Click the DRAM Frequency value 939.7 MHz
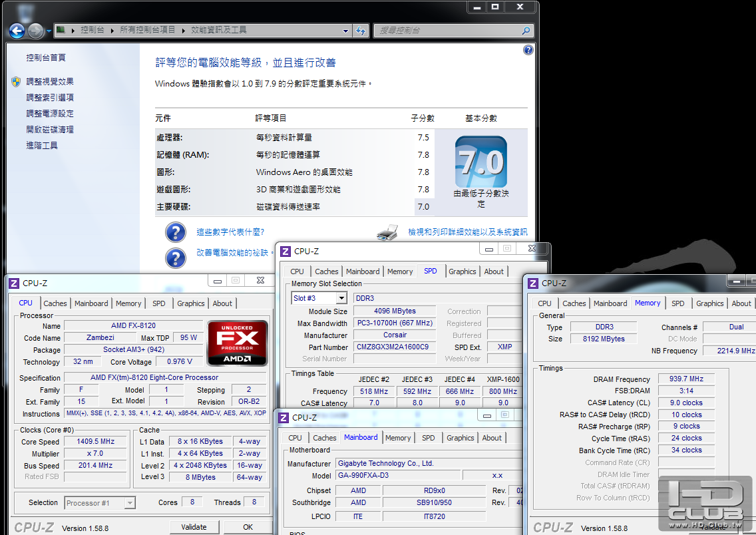 click(686, 379)
